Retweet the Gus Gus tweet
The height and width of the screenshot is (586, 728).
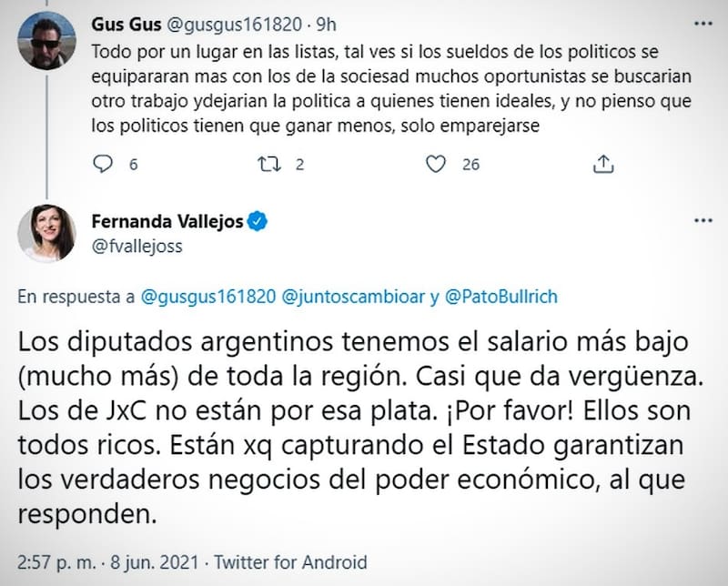coord(269,164)
